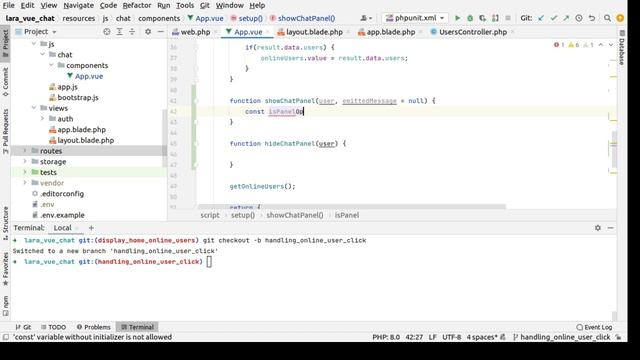Hide the Terminal panel with minus icon
The width and height of the screenshot is (640, 360).
point(611,228)
